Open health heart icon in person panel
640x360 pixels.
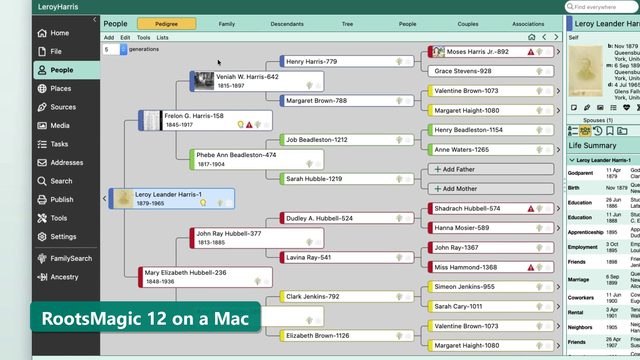627,108
